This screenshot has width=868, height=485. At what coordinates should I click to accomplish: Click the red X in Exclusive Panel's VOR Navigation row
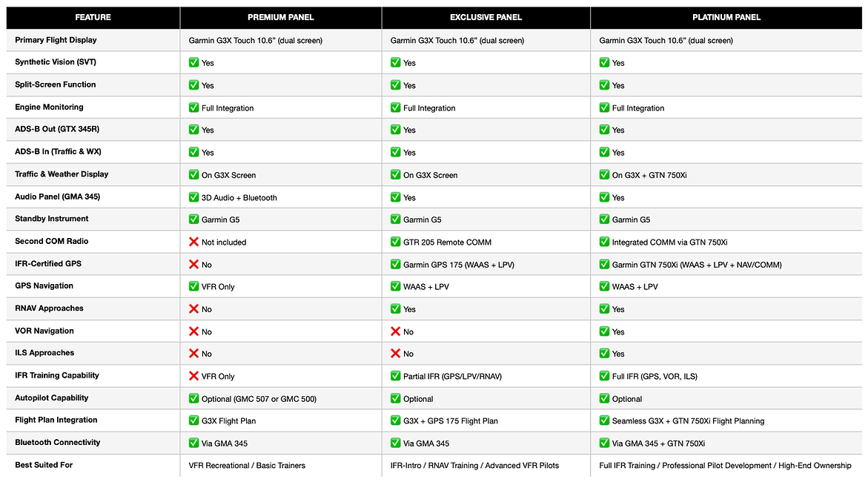pyautogui.click(x=395, y=331)
